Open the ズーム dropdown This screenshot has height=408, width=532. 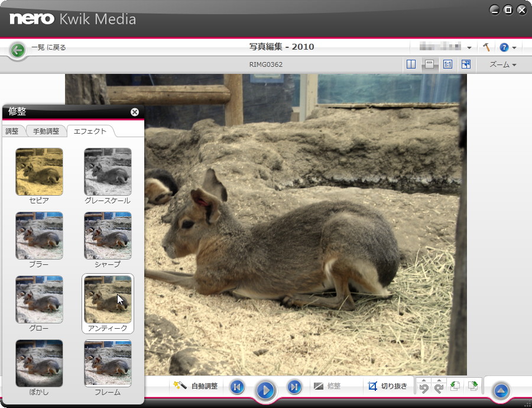(x=503, y=64)
